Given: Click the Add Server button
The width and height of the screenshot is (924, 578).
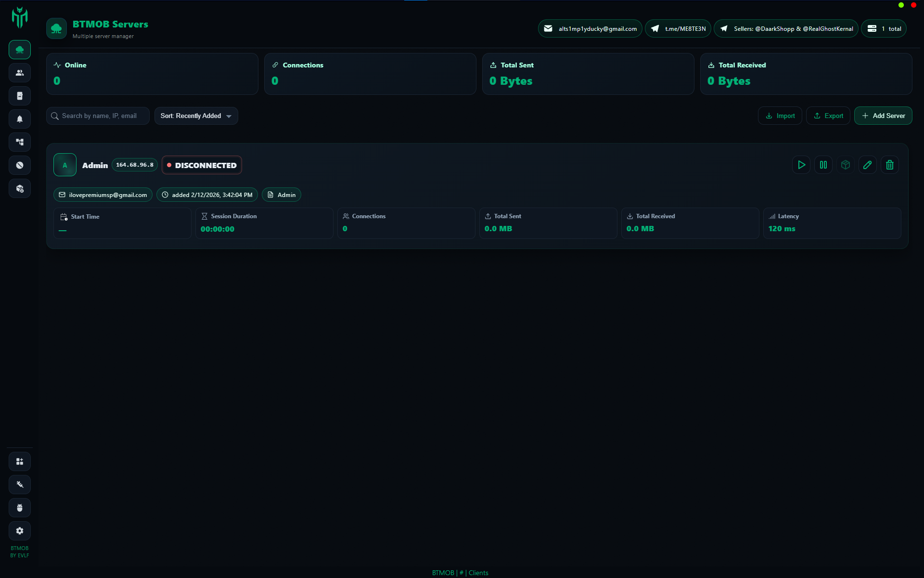Looking at the screenshot, I should (883, 116).
